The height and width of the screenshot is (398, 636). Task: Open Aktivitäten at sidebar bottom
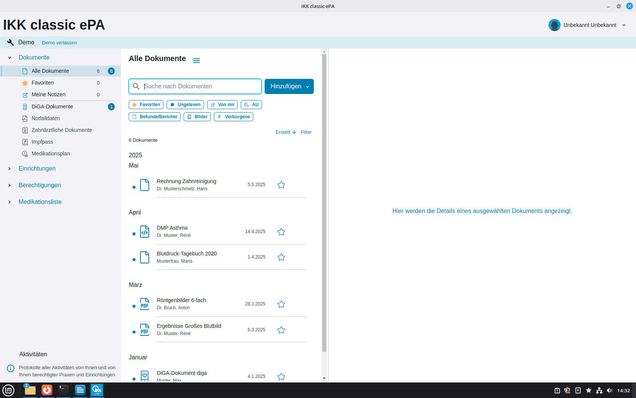33,354
